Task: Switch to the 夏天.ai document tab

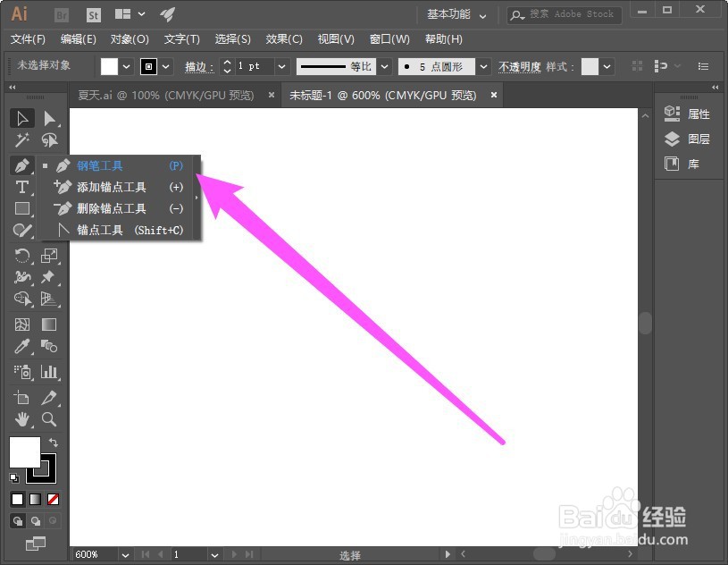Action: [166, 96]
